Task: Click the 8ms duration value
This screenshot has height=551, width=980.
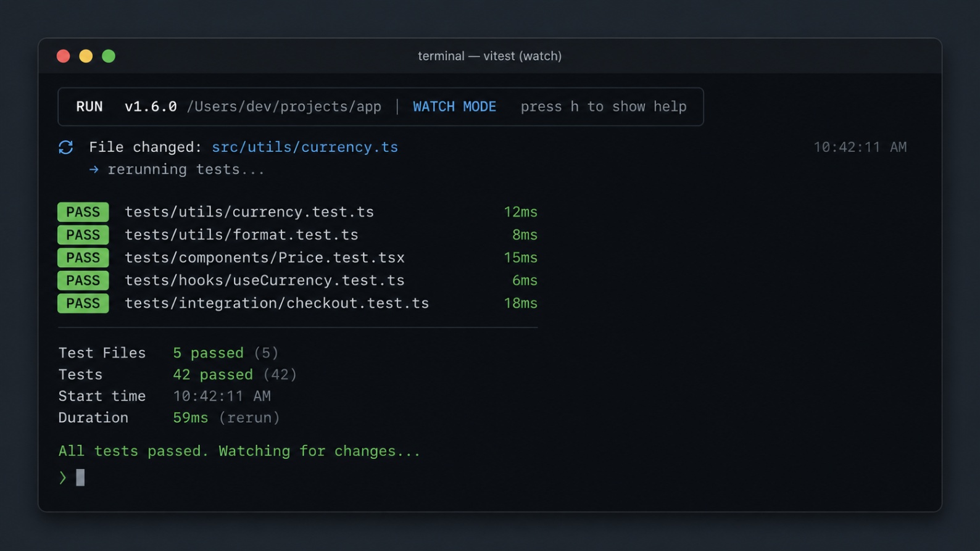Action: 525,234
